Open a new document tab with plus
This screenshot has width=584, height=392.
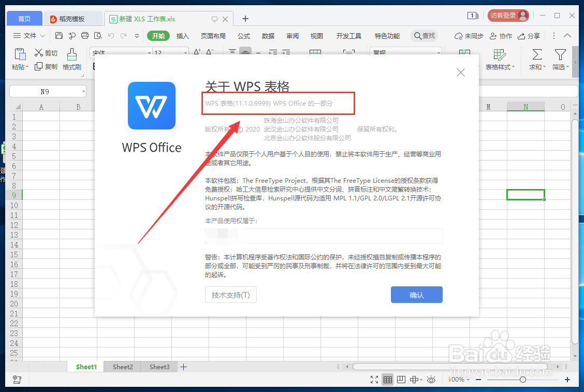tap(245, 19)
